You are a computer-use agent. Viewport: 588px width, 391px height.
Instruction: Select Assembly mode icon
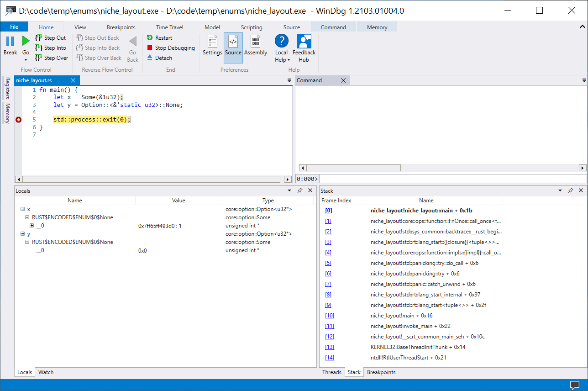(256, 41)
